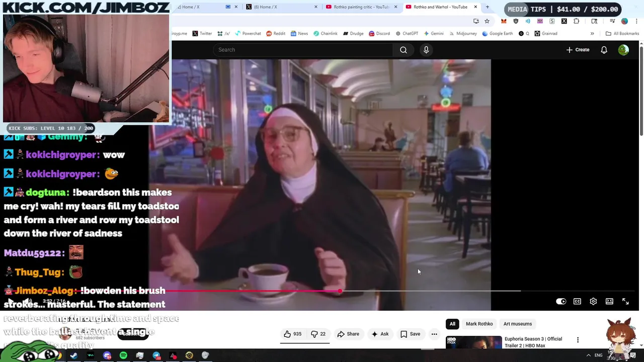Viewport: 644px width, 362px height.
Task: Open the Create menu button
Action: [578, 50]
